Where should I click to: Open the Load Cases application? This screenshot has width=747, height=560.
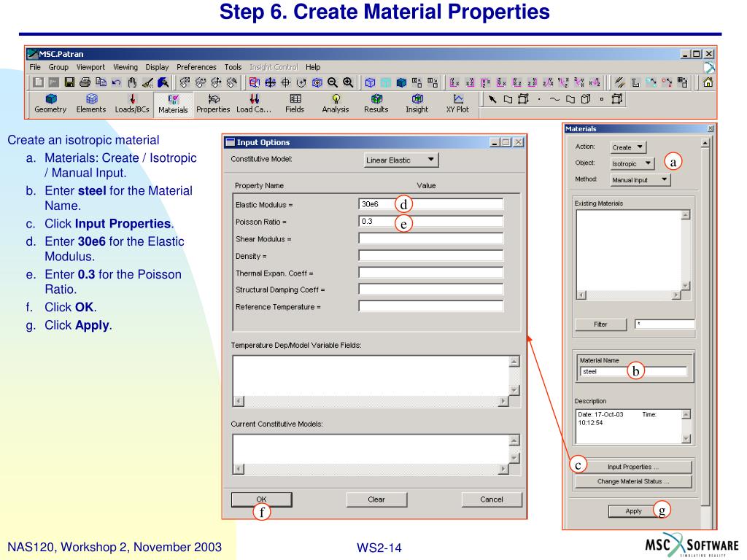[254, 104]
